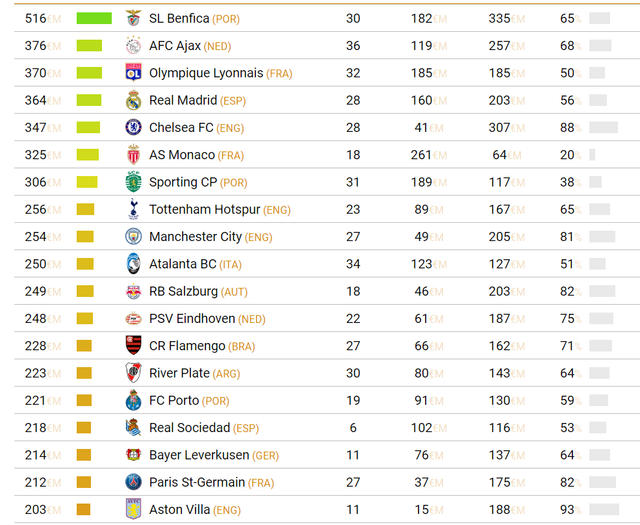Click the SL Benfica club crest
Viewport: 640px width, 525px height.
click(133, 18)
